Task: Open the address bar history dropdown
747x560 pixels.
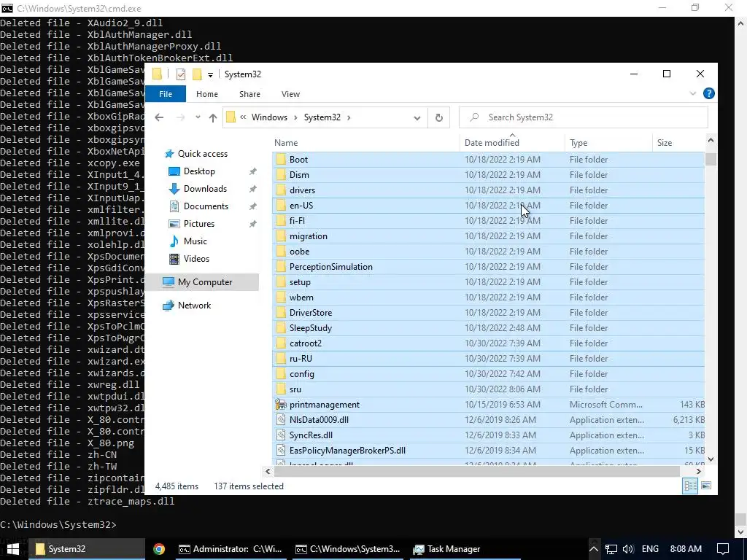Action: coord(417,118)
